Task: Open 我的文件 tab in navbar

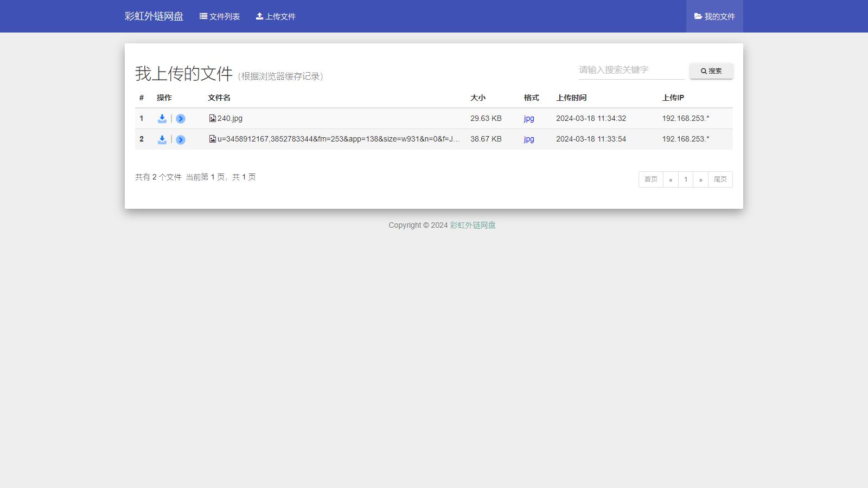Action: (x=714, y=16)
